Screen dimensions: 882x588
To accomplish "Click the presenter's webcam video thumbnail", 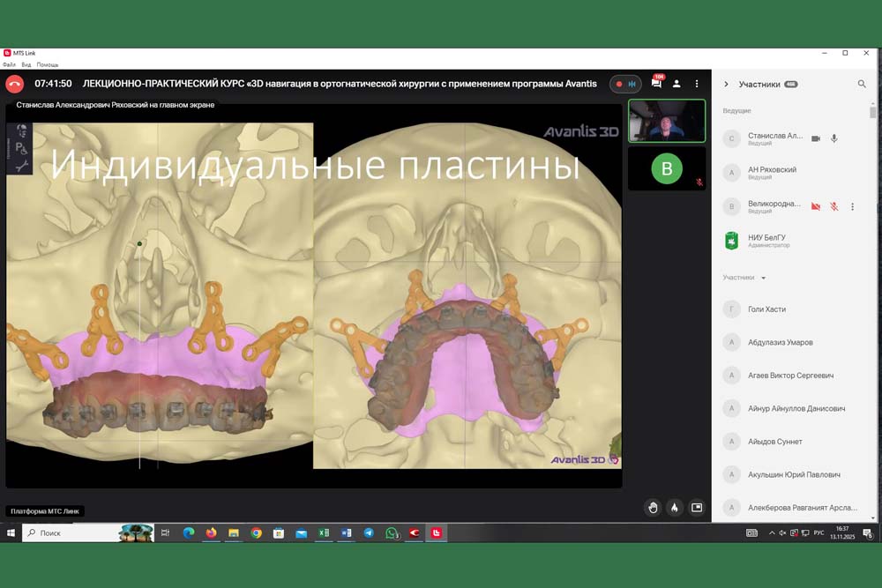I will tap(666, 121).
